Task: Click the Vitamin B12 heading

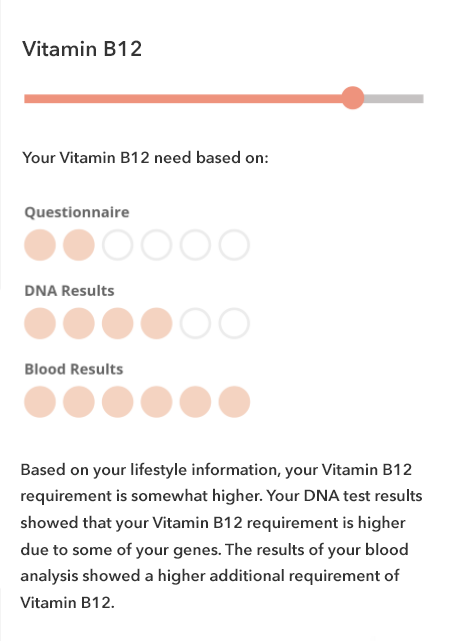Action: coord(82,49)
